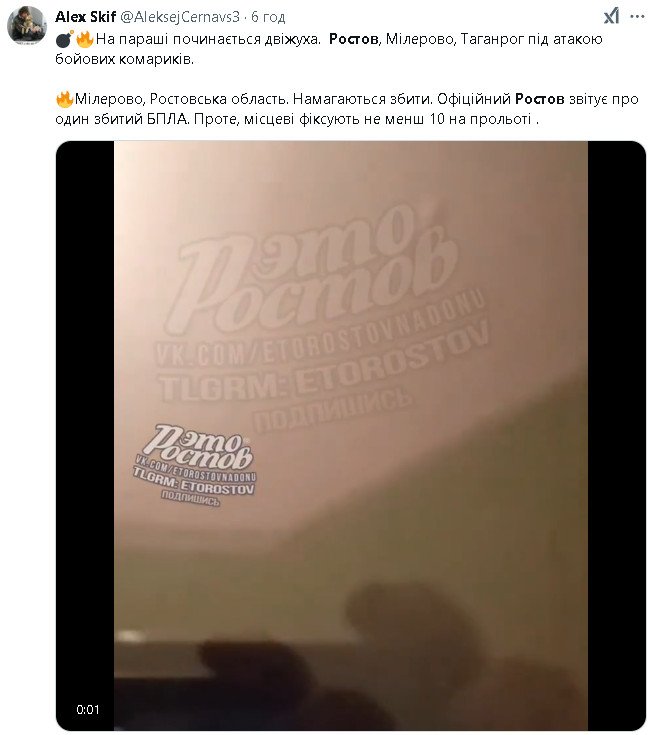This screenshot has width=650, height=735.
Task: Click the paragraph mentioning 'один збитий БПЛА'
Action: (x=347, y=109)
